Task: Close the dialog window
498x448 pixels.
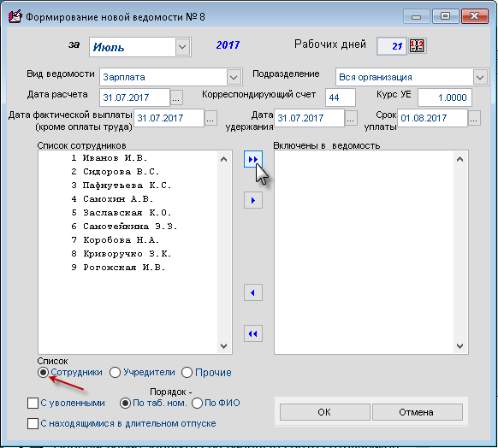Action: pyautogui.click(x=475, y=16)
